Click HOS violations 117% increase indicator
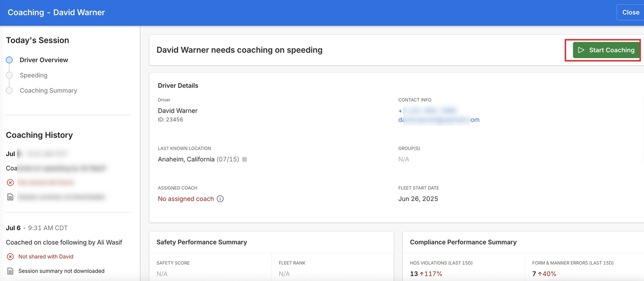Viewport: 644px width, 281px height. (431, 274)
